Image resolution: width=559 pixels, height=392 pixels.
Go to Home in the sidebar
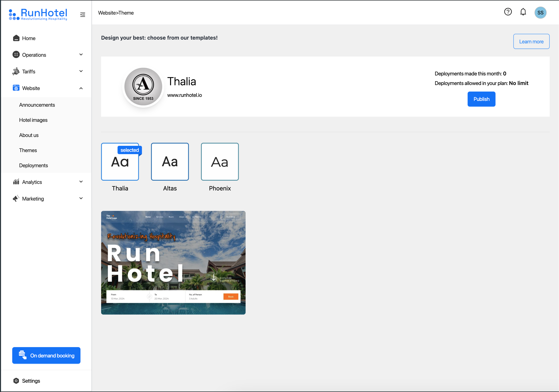[29, 38]
